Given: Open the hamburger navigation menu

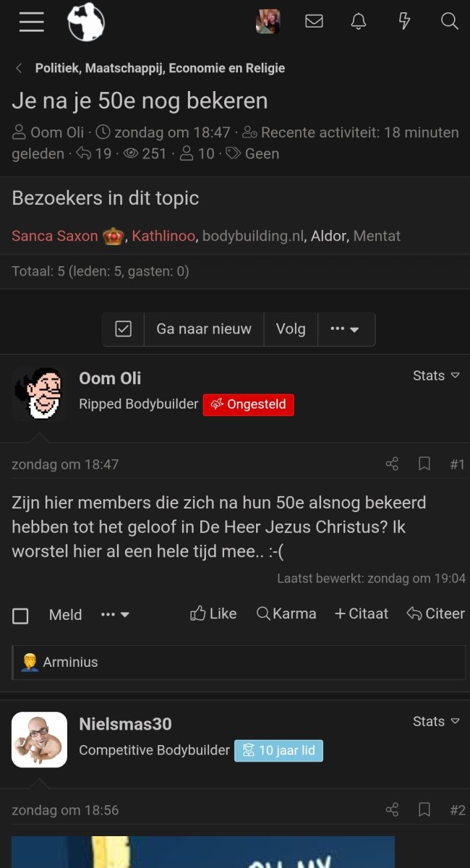Looking at the screenshot, I should coord(31,22).
